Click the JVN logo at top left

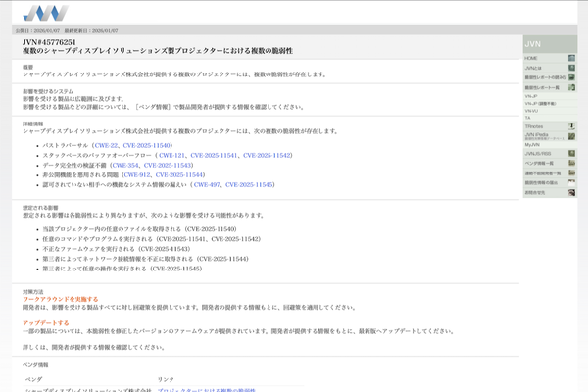point(45,13)
